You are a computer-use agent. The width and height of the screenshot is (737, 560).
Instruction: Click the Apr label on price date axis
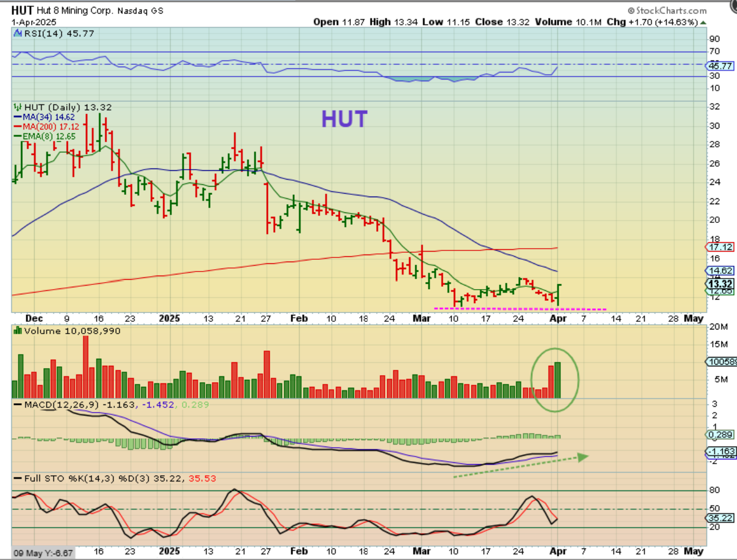(559, 318)
